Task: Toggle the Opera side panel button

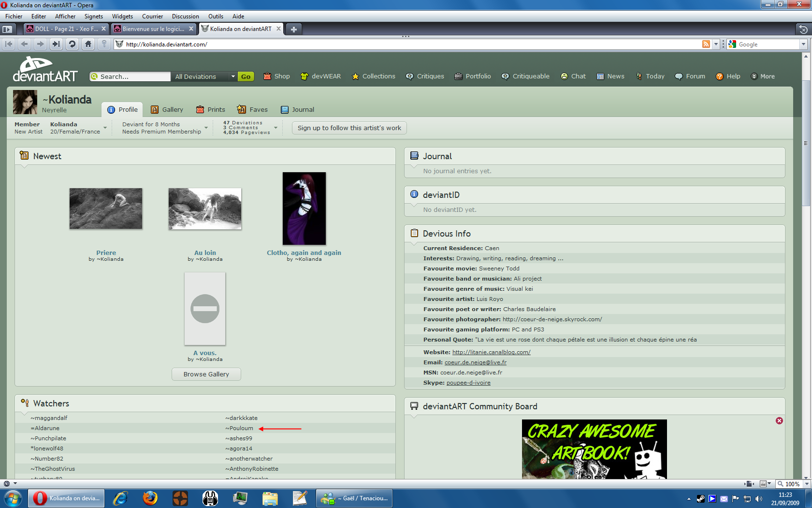Action: tap(7, 29)
